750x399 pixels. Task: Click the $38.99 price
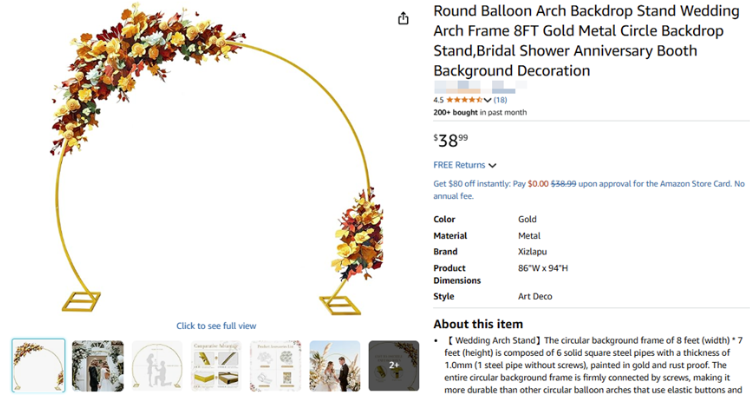coord(451,141)
